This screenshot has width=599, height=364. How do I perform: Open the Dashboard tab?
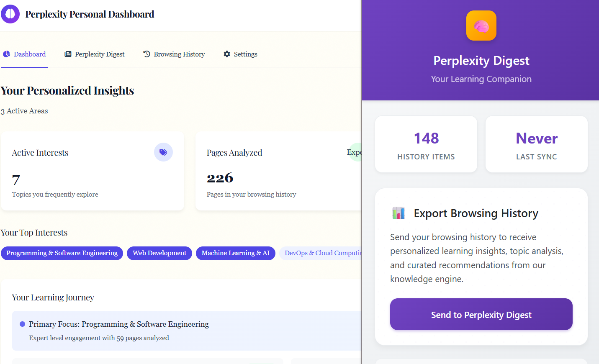(x=24, y=54)
